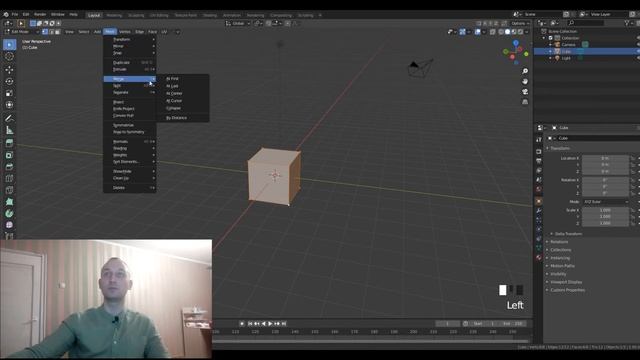Expand the Delta Transform panel
Screen dimensions: 640x360
(568, 234)
